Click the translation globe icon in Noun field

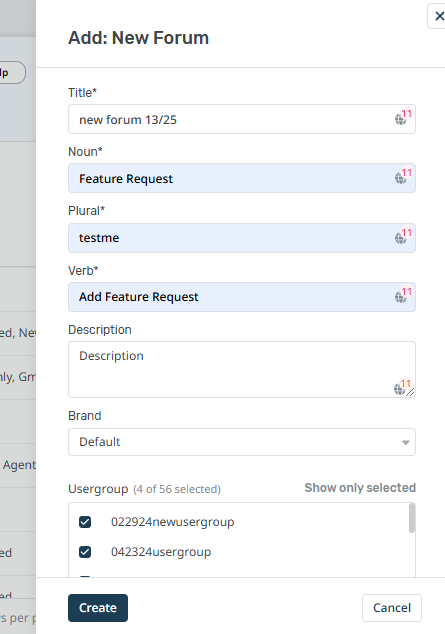click(x=401, y=178)
